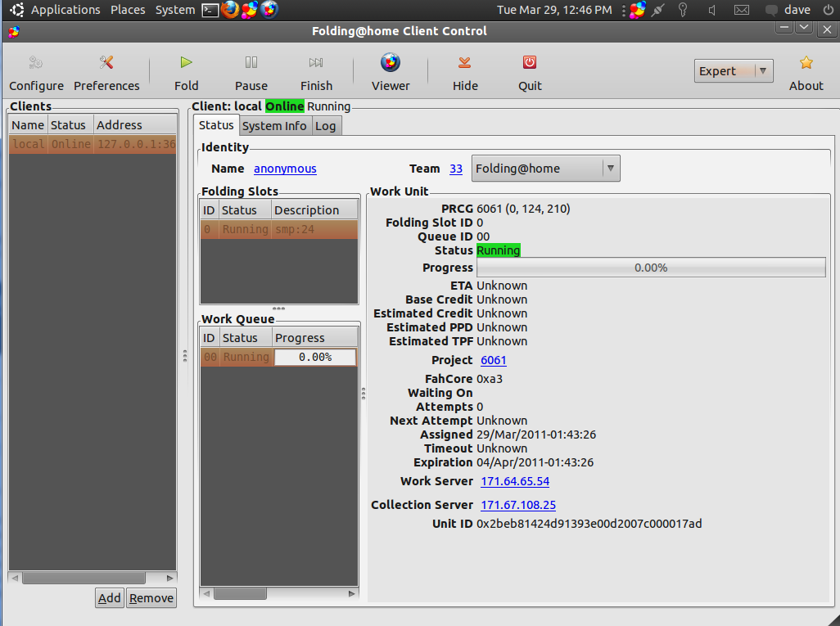Sort Work Queue by Progress header
Screen dimensions: 840x626
tap(314, 338)
